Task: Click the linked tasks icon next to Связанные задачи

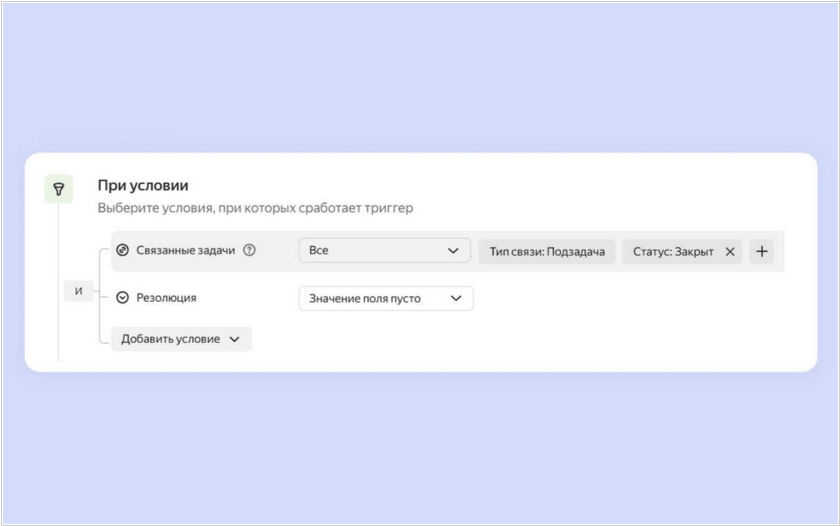Action: click(123, 251)
